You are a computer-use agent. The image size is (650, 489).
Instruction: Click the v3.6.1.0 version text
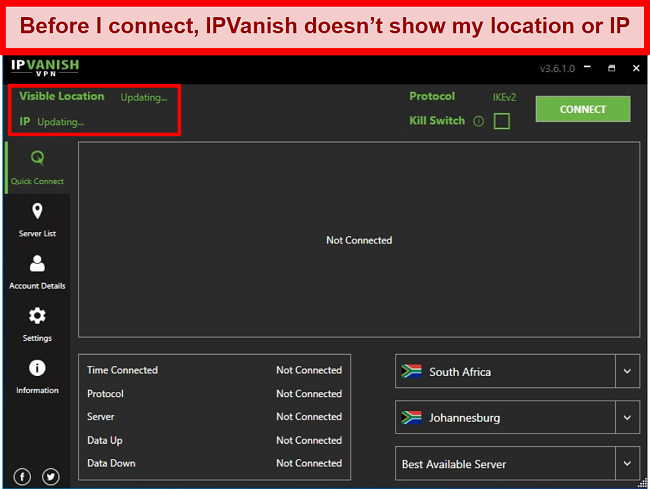coord(557,68)
